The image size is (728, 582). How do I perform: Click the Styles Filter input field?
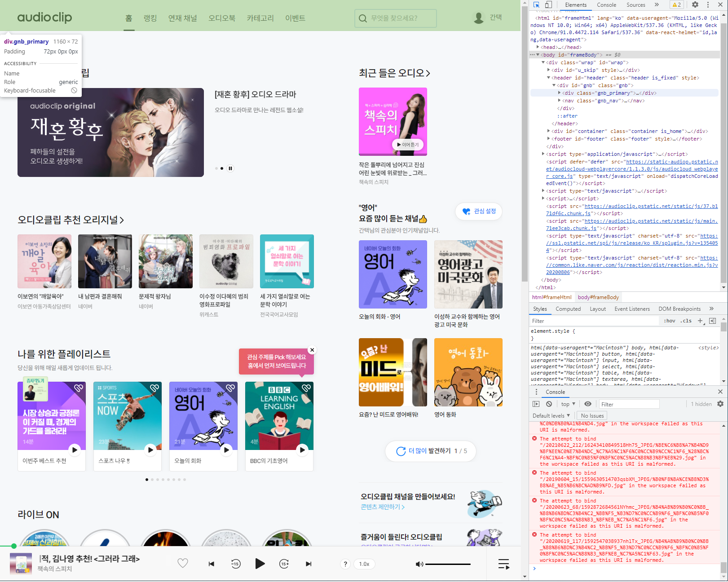pyautogui.click(x=594, y=321)
